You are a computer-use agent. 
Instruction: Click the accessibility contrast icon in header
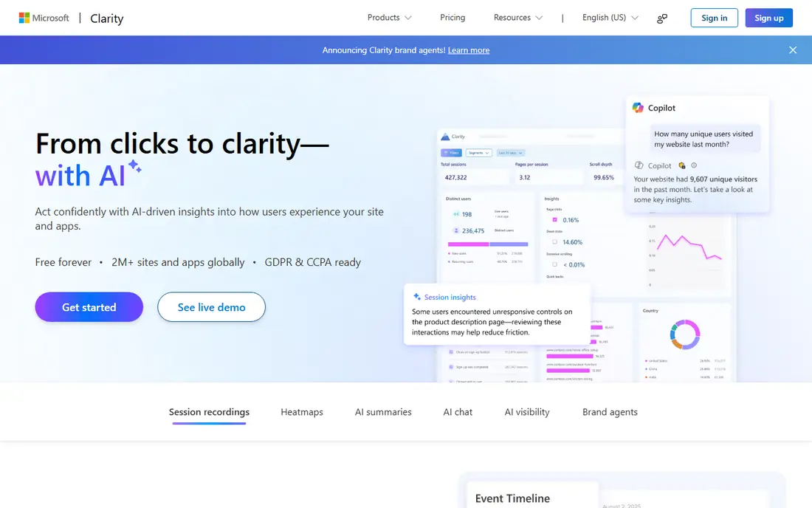tap(662, 18)
